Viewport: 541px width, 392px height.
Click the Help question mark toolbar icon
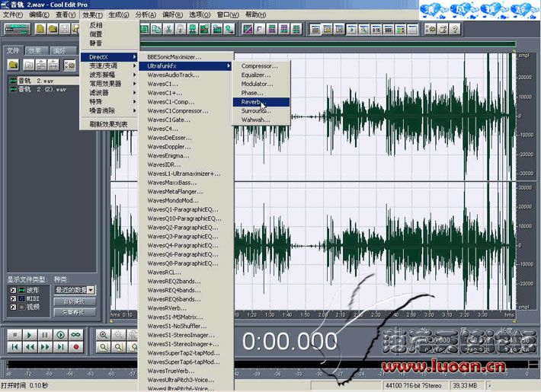tap(455, 30)
